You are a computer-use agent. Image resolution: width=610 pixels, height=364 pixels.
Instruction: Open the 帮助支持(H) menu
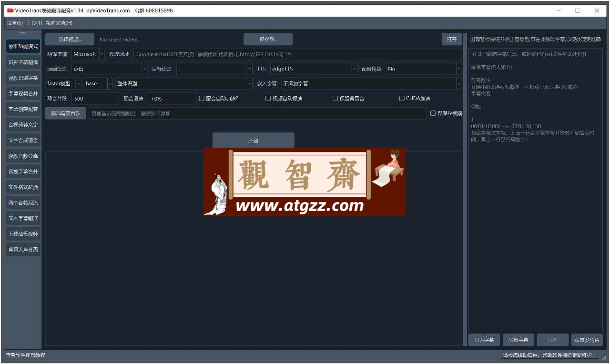coord(59,23)
